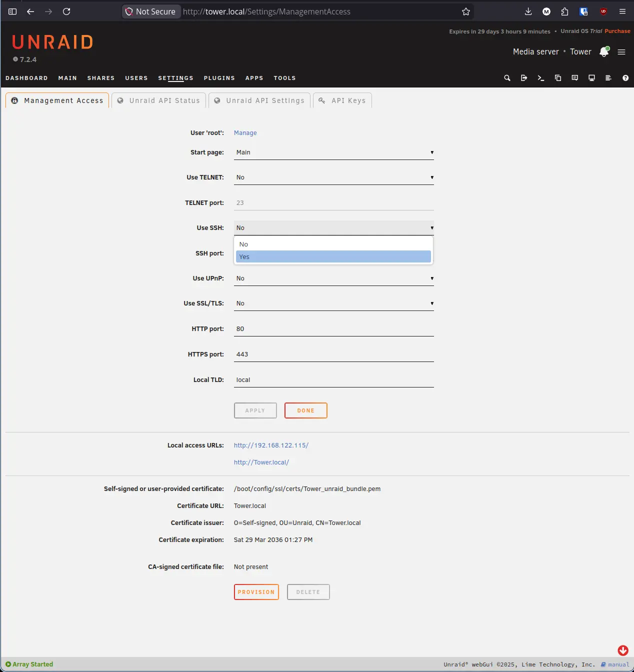Open the Use TELNET dropdown

(334, 177)
